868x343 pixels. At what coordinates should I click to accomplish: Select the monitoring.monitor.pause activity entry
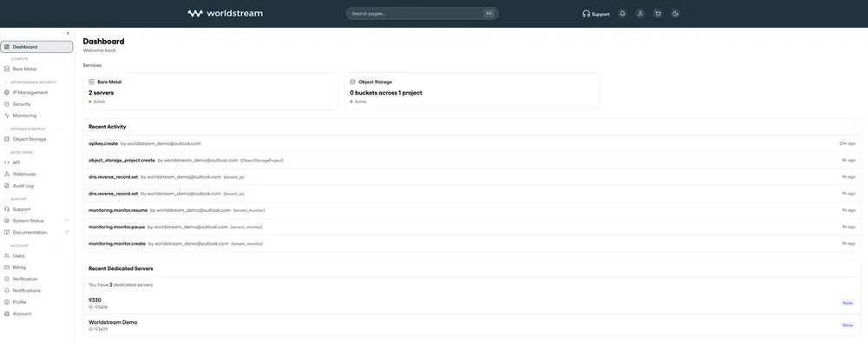tap(471, 227)
